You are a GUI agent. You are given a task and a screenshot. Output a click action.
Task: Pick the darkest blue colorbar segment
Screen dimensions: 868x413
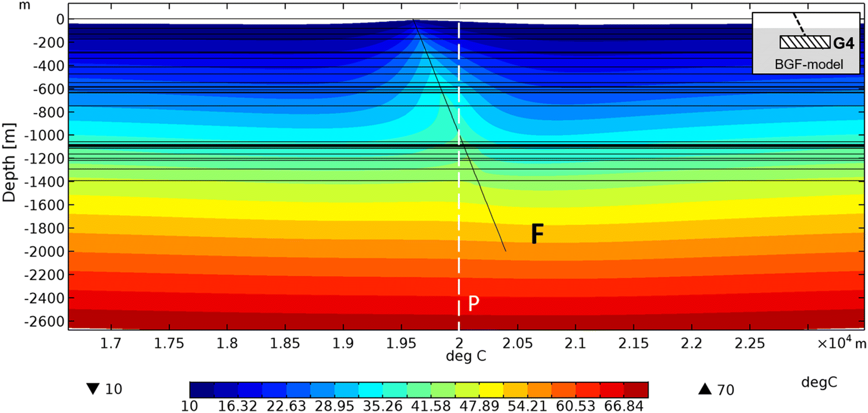click(202, 390)
